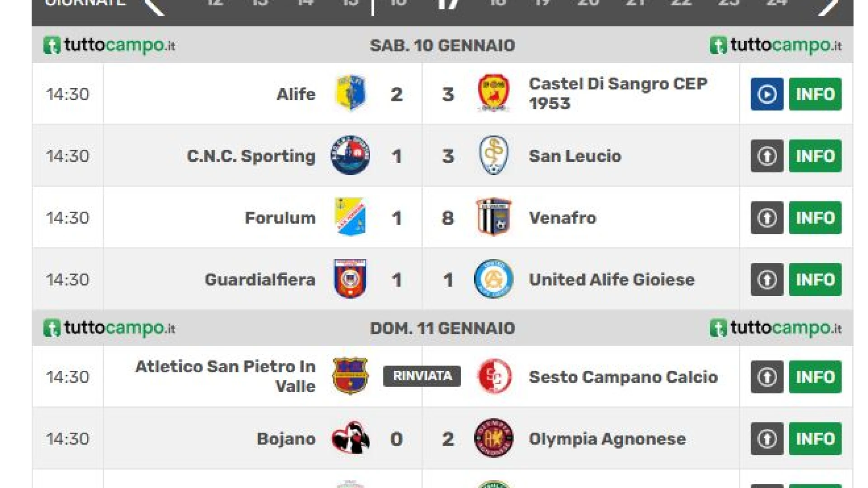Image resolution: width=868 pixels, height=488 pixels.
Task: Select matchday 21 tab
Action: 635,4
